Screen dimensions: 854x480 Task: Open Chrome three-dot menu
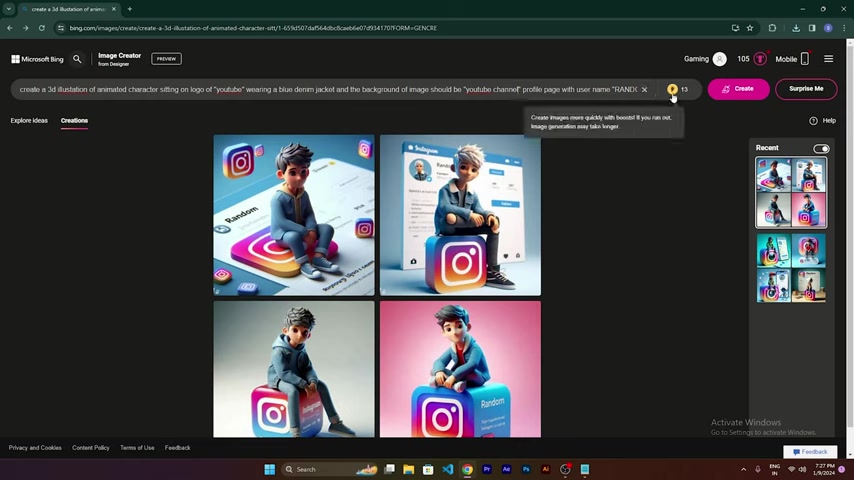point(845,28)
